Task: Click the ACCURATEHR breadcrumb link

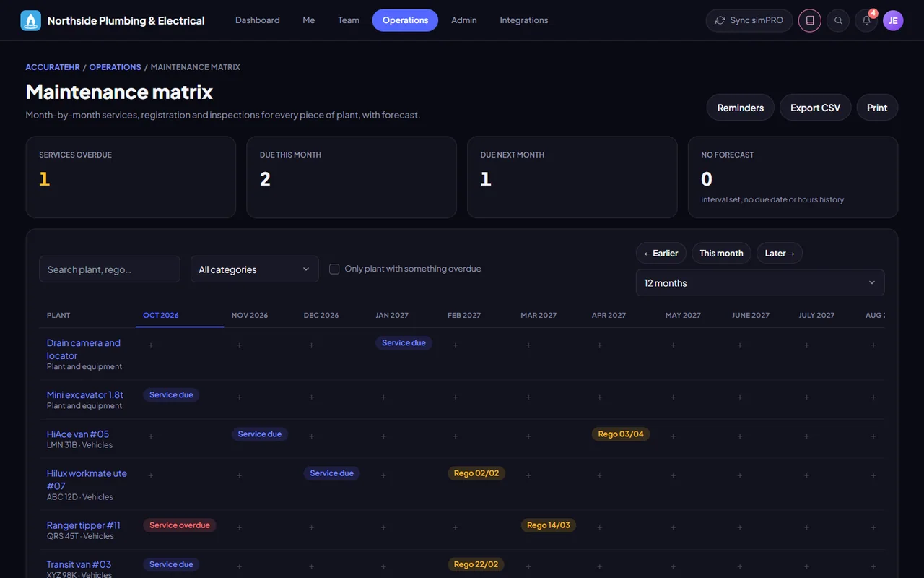Action: (53, 67)
